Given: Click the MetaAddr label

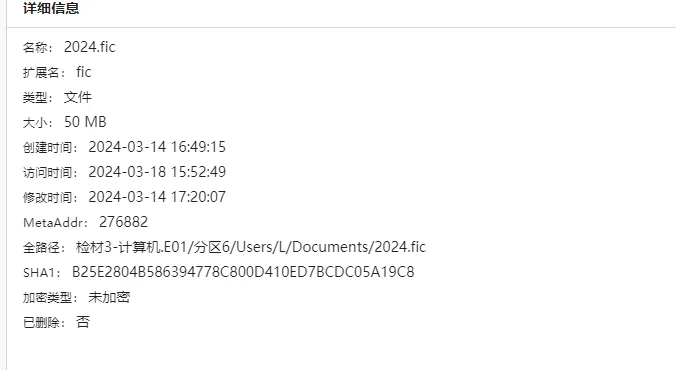Looking at the screenshot, I should coord(55,223).
